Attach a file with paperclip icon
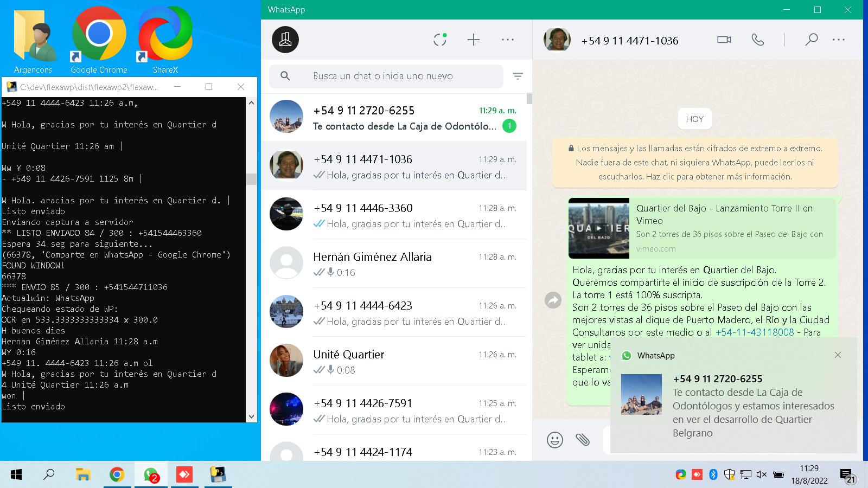 tap(583, 440)
